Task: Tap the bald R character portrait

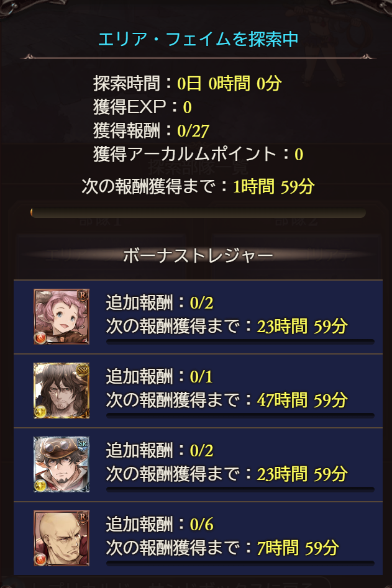Action: (x=62, y=538)
